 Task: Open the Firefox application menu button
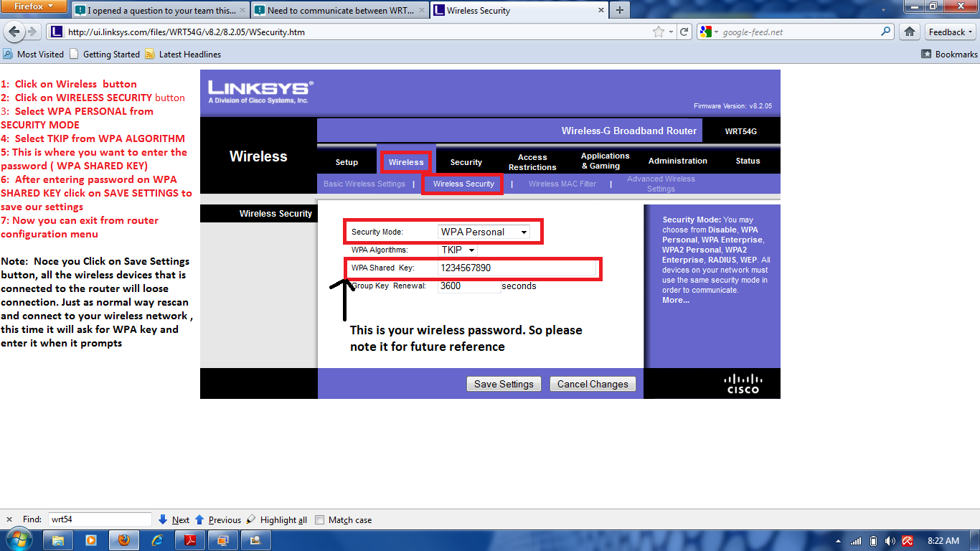35,7
